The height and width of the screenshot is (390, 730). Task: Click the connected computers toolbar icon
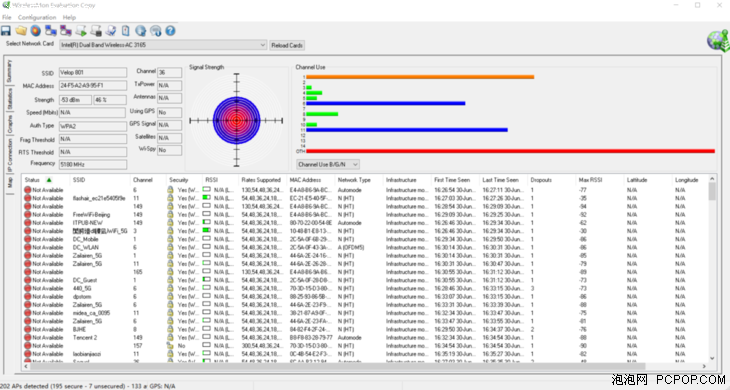tap(50, 31)
